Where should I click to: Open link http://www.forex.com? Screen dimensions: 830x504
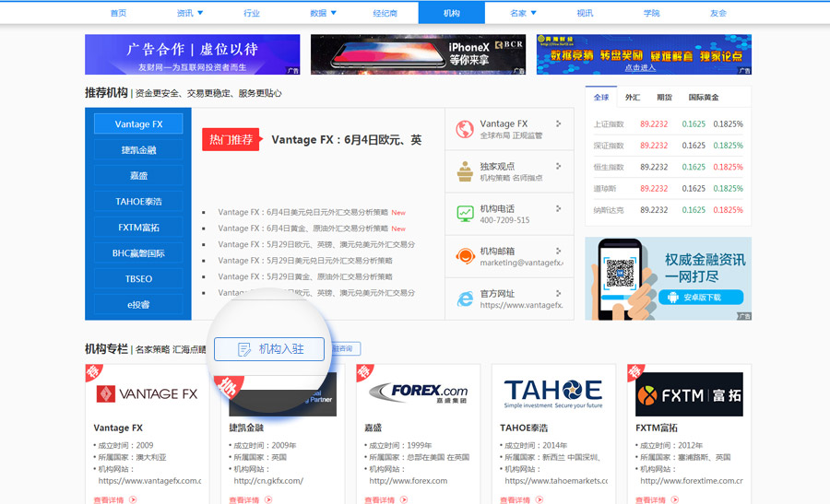tap(409, 481)
